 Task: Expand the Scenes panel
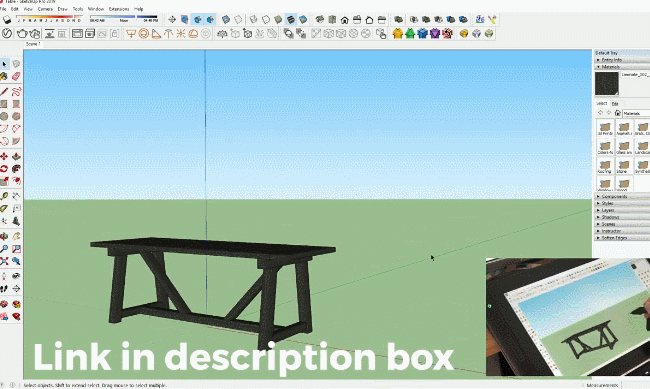click(x=622, y=224)
